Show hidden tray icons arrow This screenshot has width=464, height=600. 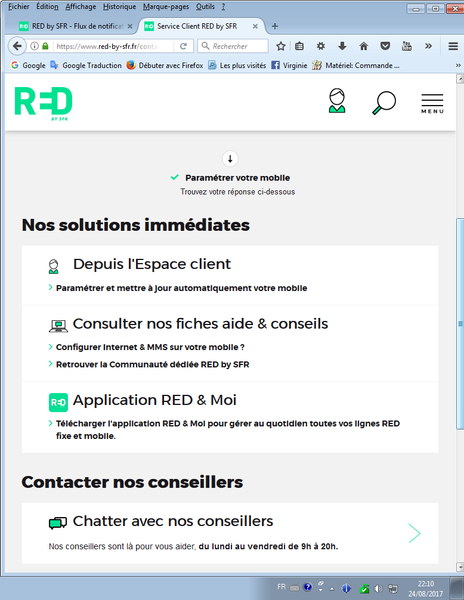(332, 589)
